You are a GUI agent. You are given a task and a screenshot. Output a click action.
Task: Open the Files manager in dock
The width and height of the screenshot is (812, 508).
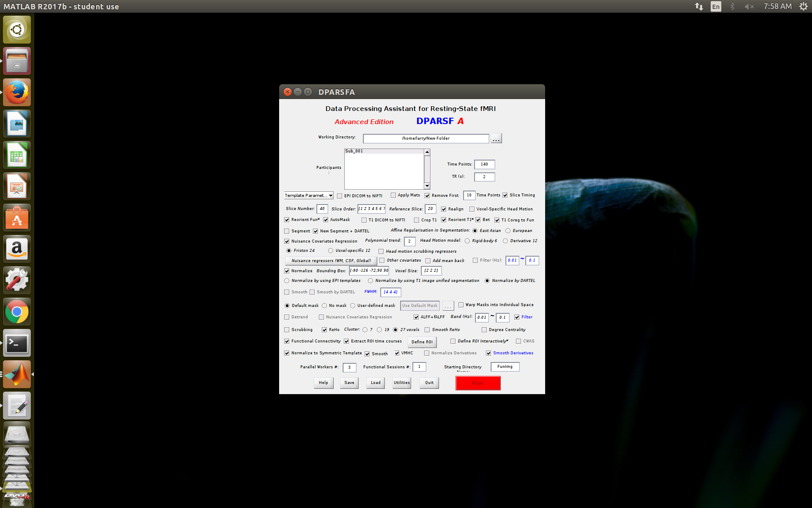click(x=17, y=61)
